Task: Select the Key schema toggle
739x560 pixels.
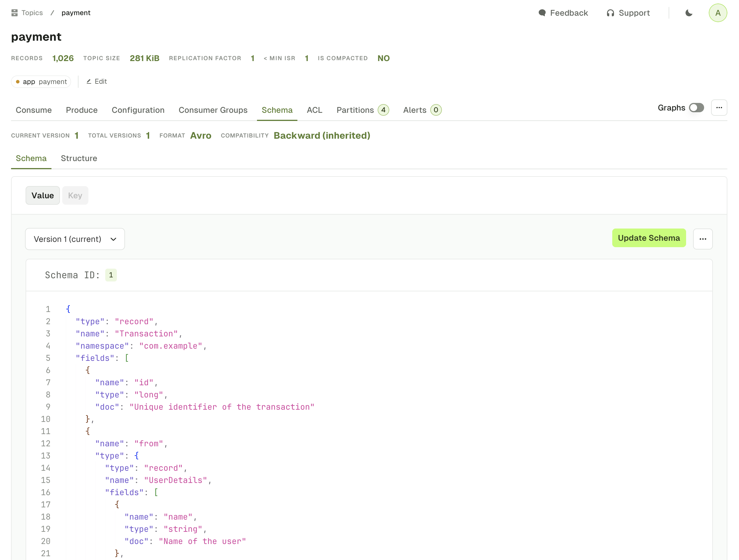Action: click(x=75, y=195)
